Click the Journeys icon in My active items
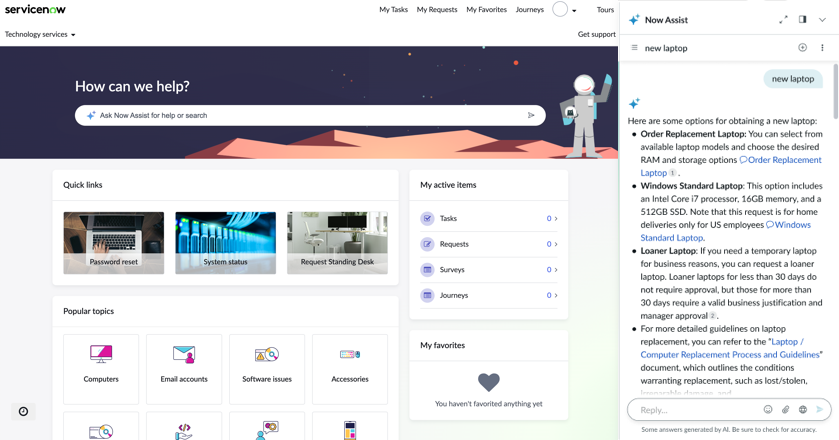This screenshot has height=440, width=839. 427,295
